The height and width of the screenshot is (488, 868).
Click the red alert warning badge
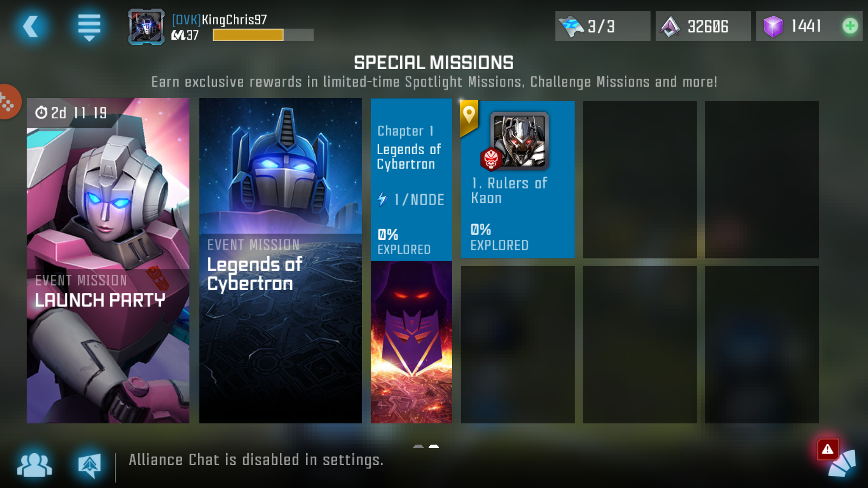point(827,449)
